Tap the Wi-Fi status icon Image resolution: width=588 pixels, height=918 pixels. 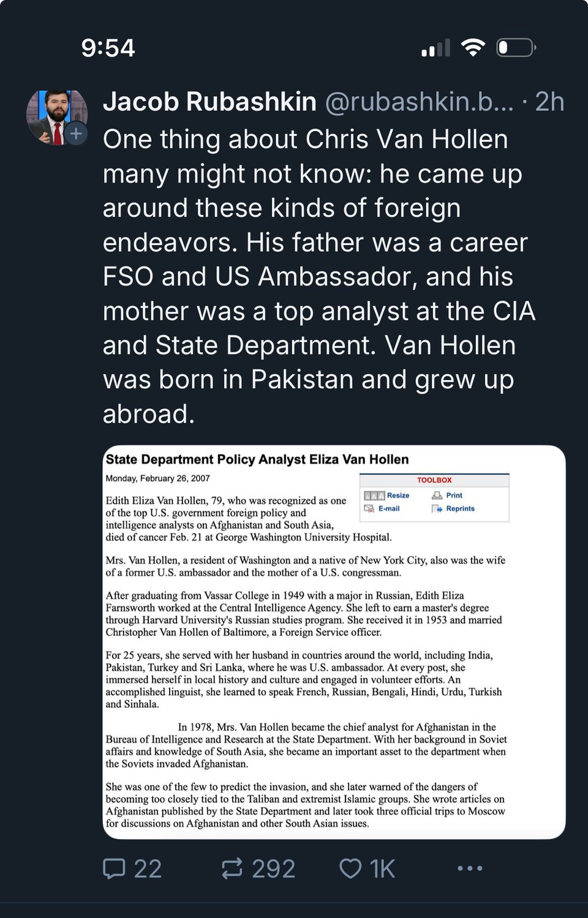tap(472, 48)
